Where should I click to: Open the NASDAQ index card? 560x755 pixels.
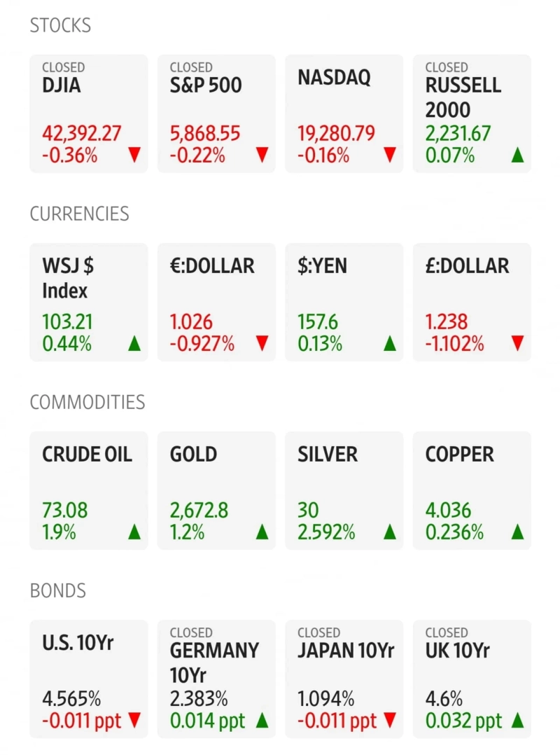(x=344, y=113)
